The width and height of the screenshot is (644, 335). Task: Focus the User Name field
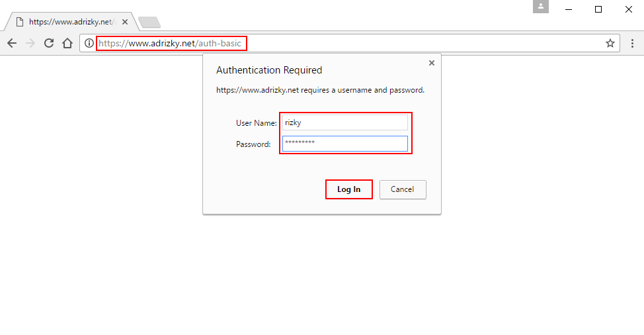[345, 122]
